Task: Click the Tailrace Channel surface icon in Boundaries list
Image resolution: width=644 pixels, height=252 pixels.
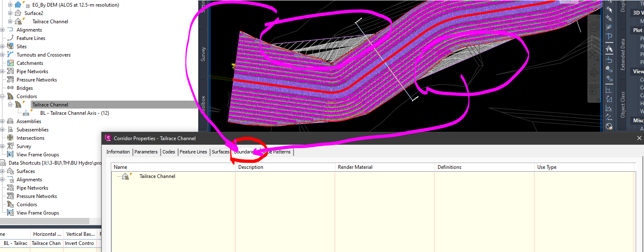Action: pos(125,176)
